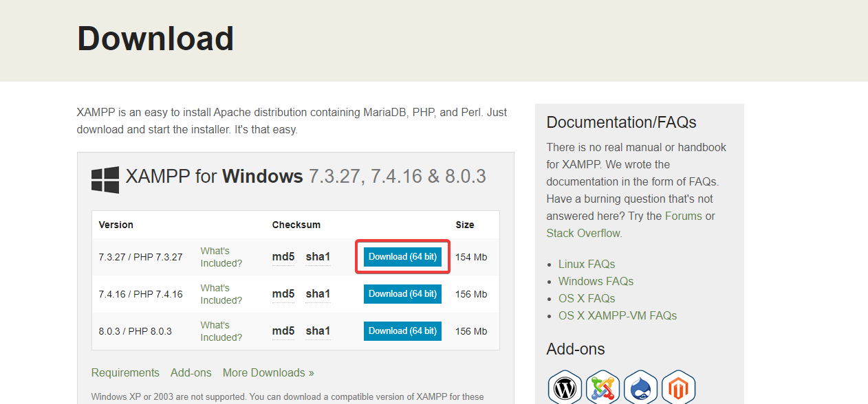Click the Version column header
The width and height of the screenshot is (868, 404).
[x=116, y=225]
